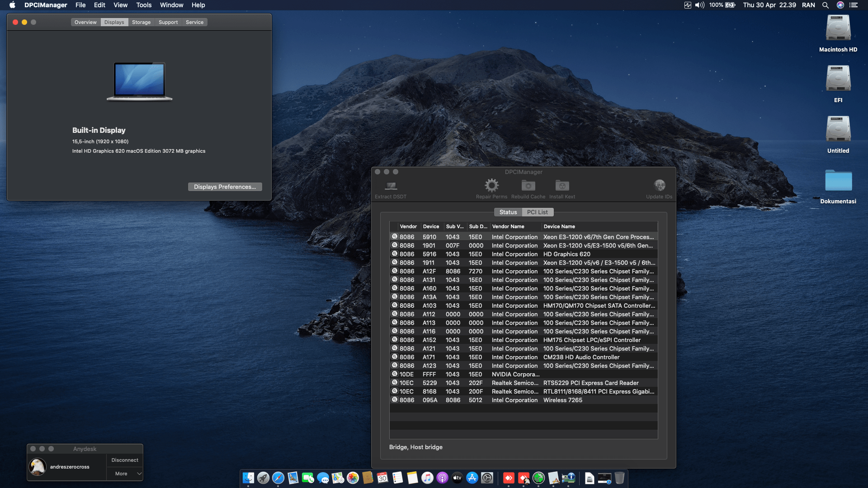This screenshot has height=488, width=868.
Task: Open the File menu
Action: pos(80,5)
